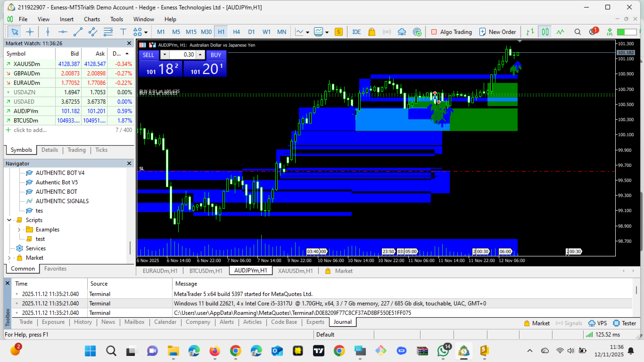Open the File menu

click(x=23, y=19)
